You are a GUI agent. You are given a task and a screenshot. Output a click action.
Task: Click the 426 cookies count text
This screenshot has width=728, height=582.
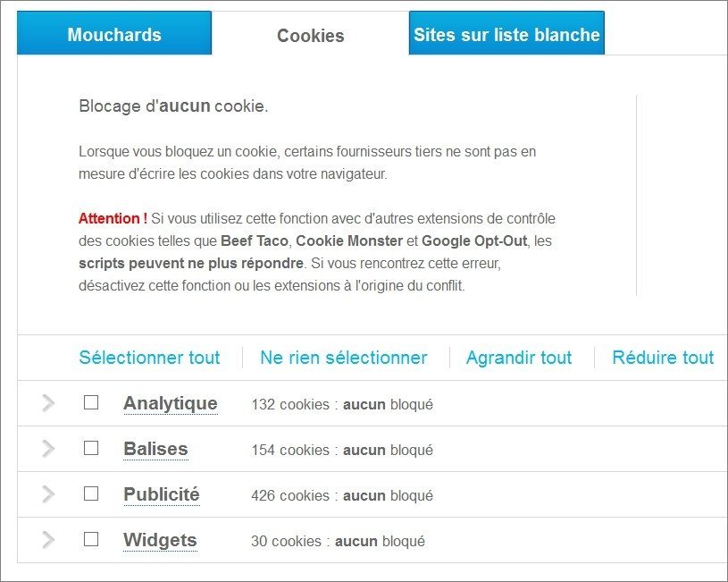click(290, 495)
